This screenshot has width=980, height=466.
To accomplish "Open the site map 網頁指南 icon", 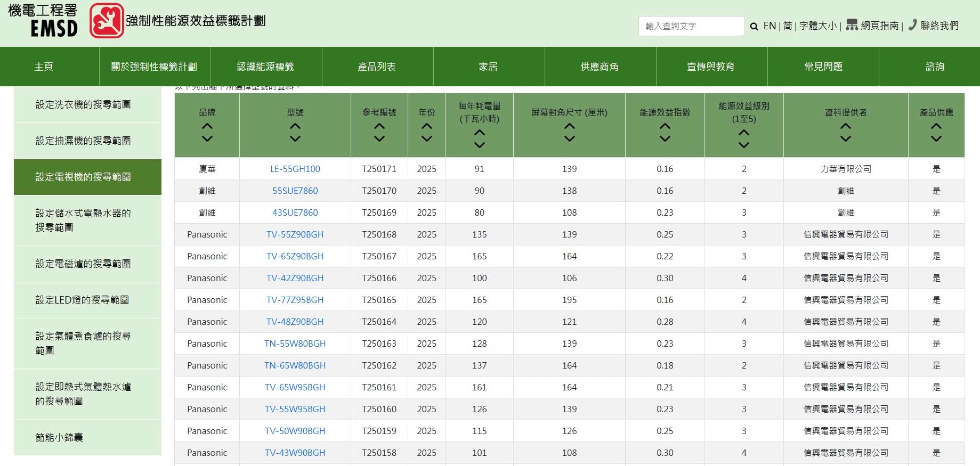I will point(852,25).
